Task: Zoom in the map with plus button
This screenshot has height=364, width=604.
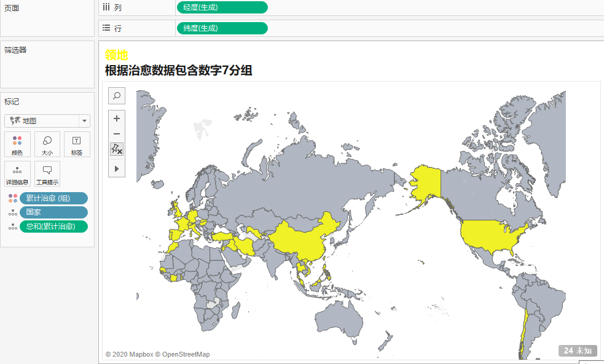Action: click(x=117, y=118)
